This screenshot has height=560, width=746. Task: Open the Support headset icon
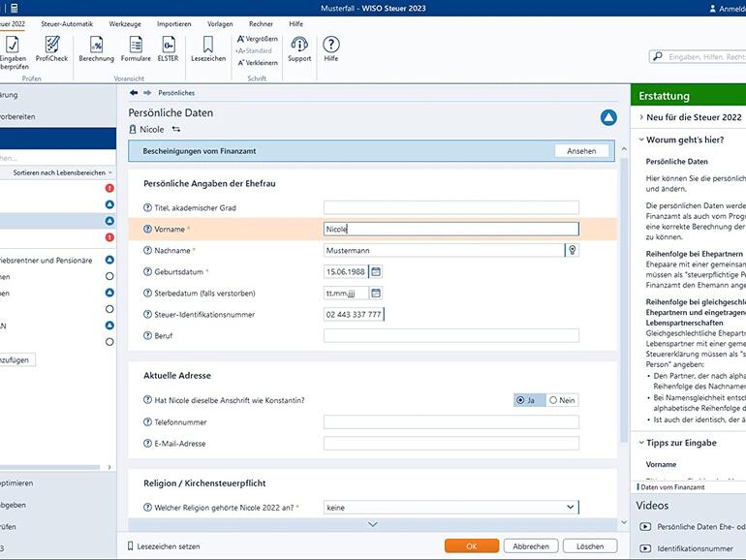[x=299, y=45]
